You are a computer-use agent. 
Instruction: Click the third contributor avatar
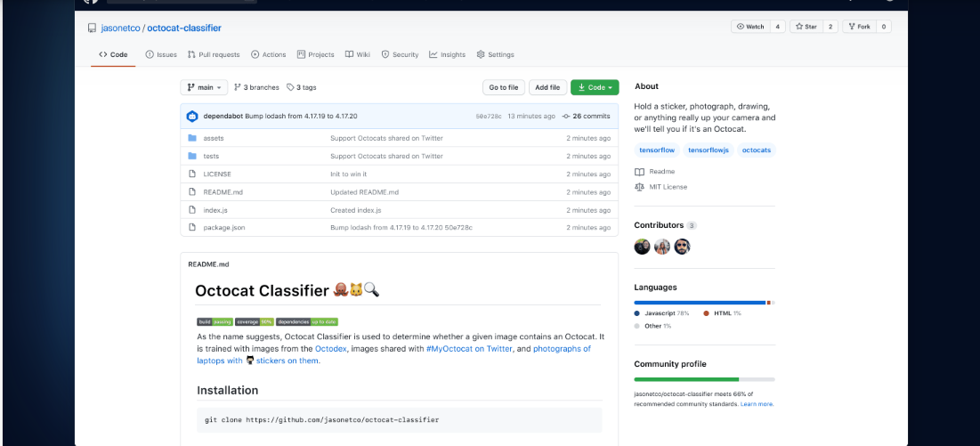tap(682, 247)
